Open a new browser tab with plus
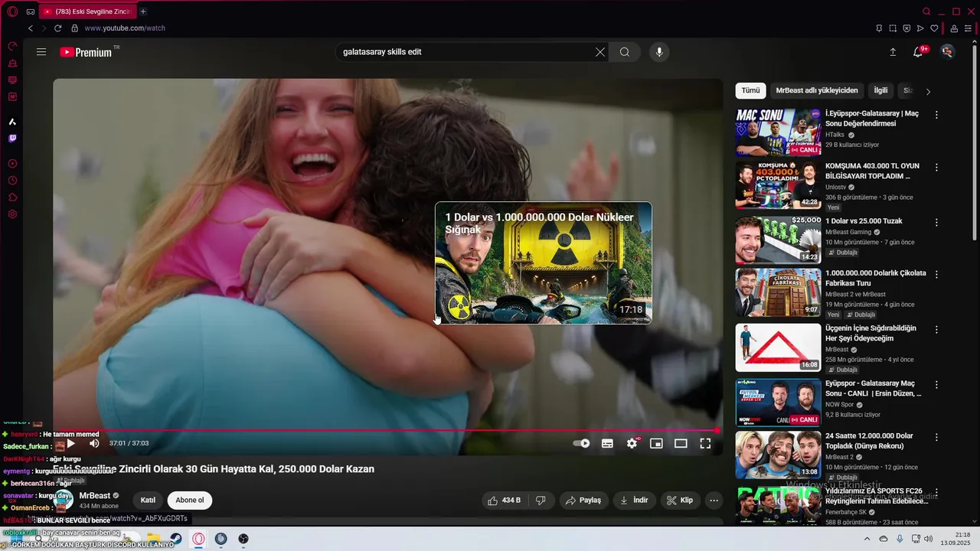The image size is (980, 551). (x=143, y=11)
